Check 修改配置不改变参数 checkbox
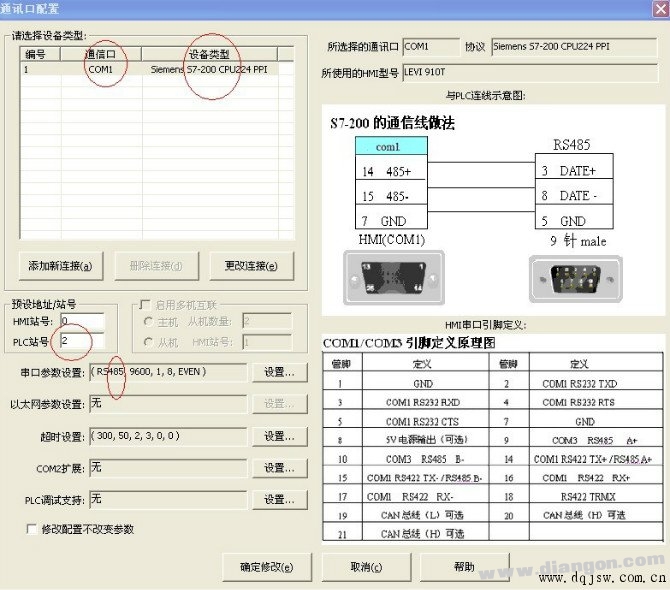Screen dimensions: 670x590 click(32, 529)
